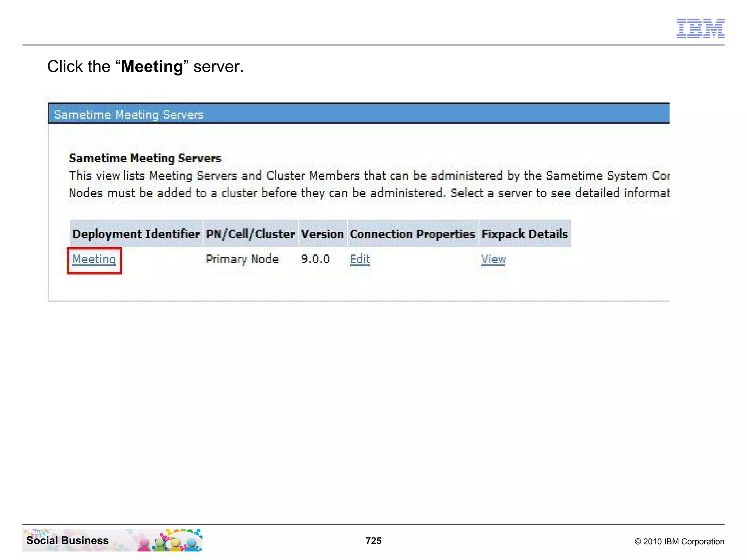The width and height of the screenshot is (747, 560).
Task: Select the Deployment Identifier column header
Action: point(136,234)
